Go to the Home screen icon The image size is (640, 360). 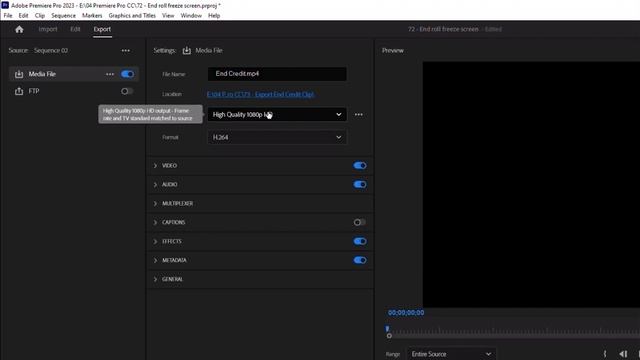coord(19,29)
